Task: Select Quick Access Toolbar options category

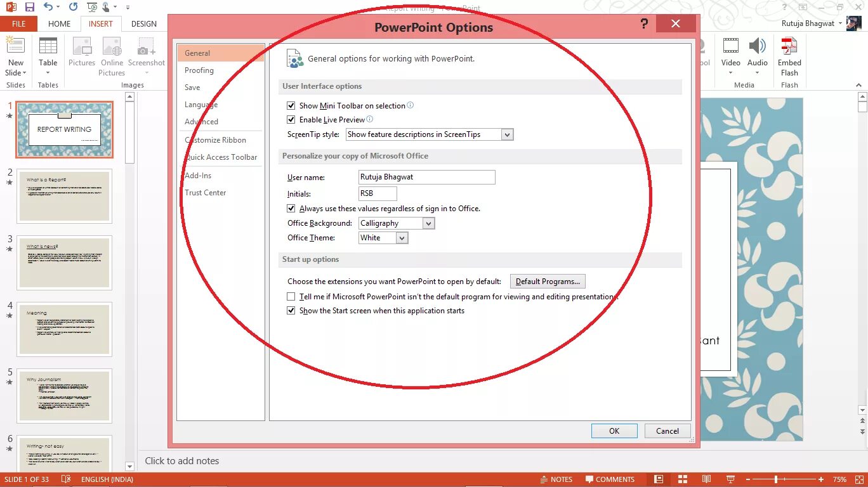Action: pos(221,157)
